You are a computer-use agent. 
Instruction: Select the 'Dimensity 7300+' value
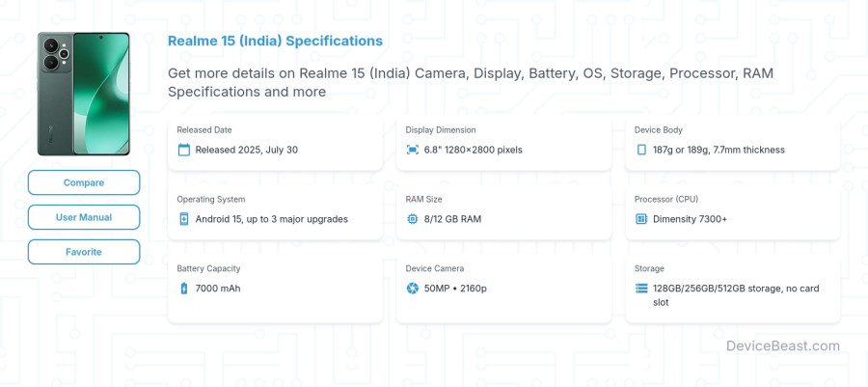[690, 219]
